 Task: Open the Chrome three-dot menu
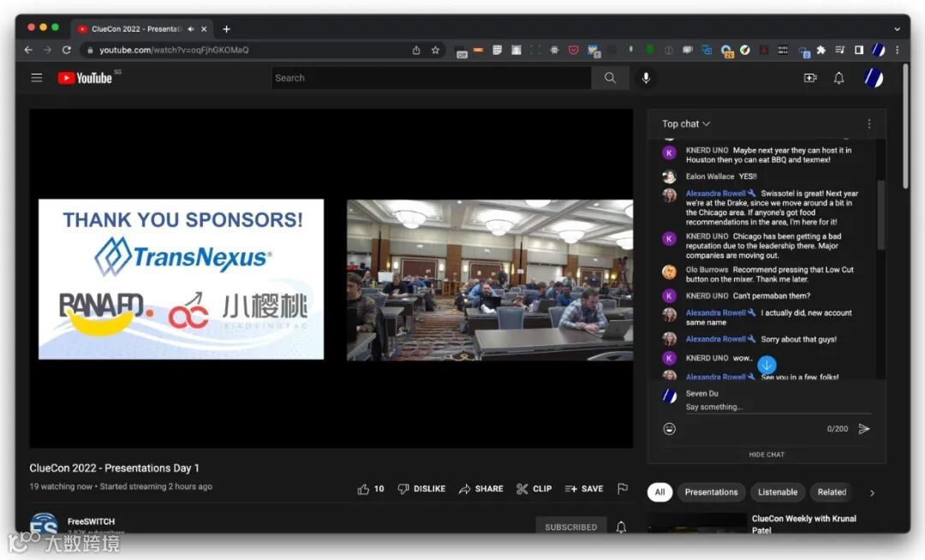coord(898,51)
